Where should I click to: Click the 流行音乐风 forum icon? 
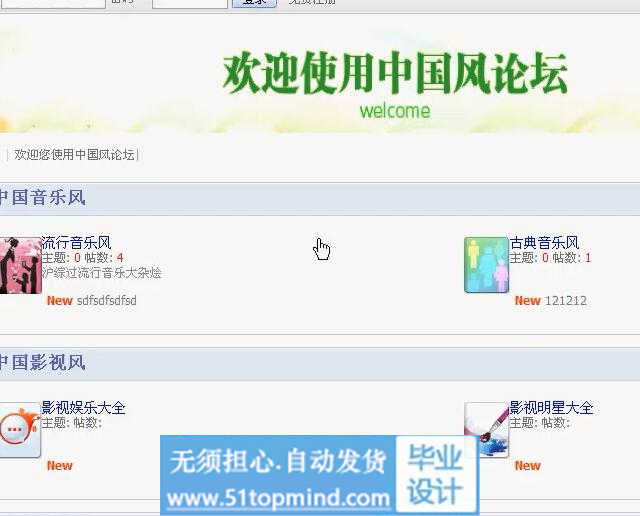[x=20, y=265]
